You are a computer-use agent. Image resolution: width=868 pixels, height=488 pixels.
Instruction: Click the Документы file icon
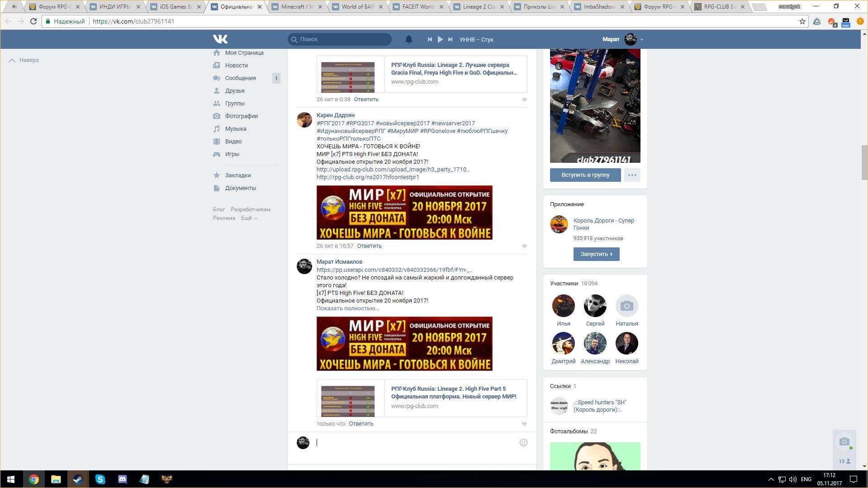pyautogui.click(x=217, y=188)
